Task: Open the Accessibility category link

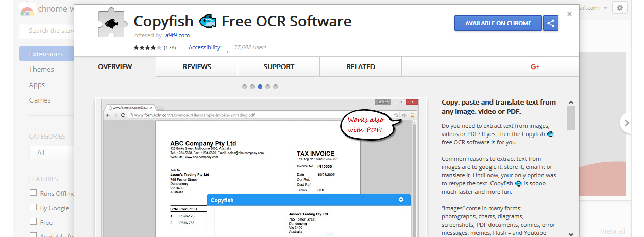Action: [x=205, y=47]
